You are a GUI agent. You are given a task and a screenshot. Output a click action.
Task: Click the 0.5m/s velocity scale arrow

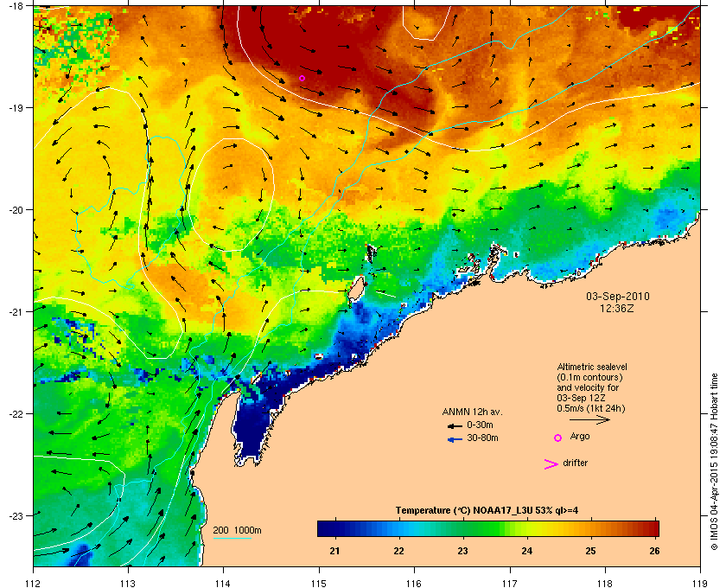589,419
